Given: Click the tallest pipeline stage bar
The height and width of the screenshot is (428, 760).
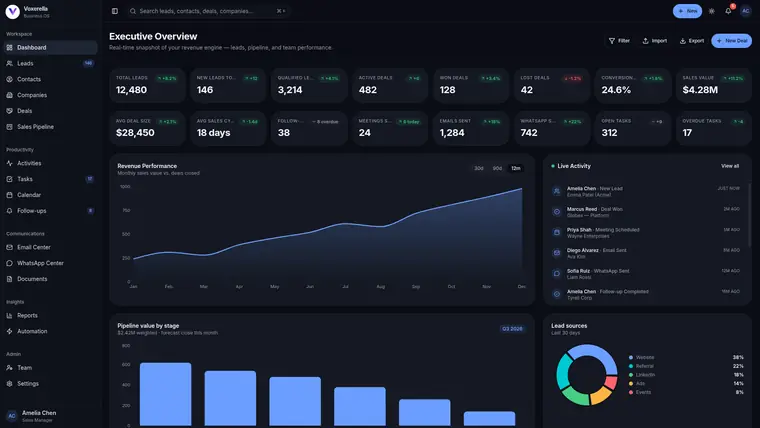Looking at the screenshot, I should point(165,394).
